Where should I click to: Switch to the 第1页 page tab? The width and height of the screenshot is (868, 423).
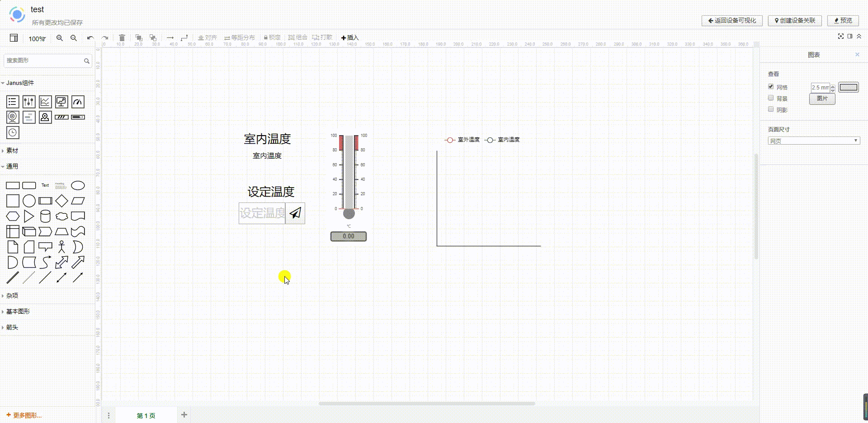146,415
